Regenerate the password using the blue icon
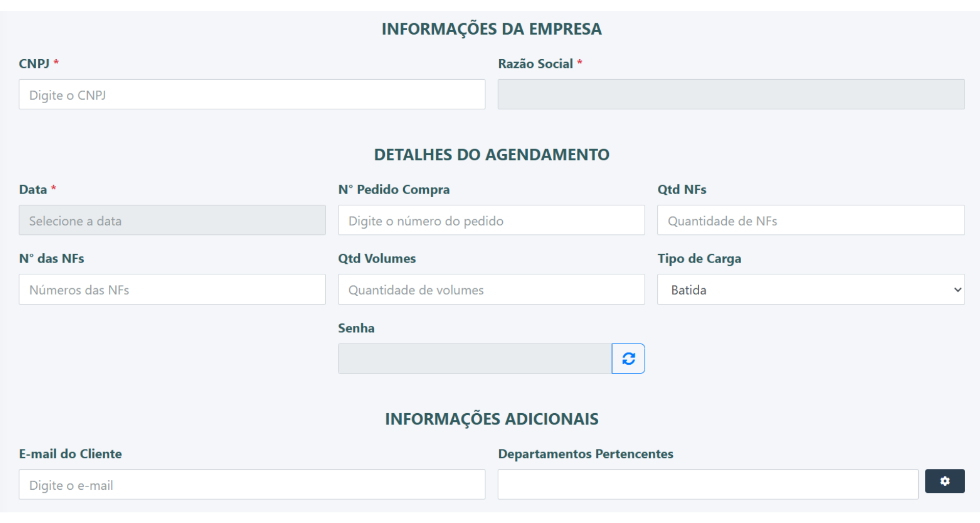 [628, 358]
